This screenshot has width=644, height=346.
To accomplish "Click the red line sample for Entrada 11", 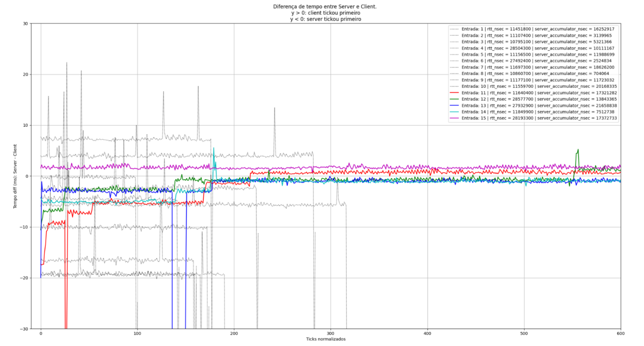I will (454, 93).
